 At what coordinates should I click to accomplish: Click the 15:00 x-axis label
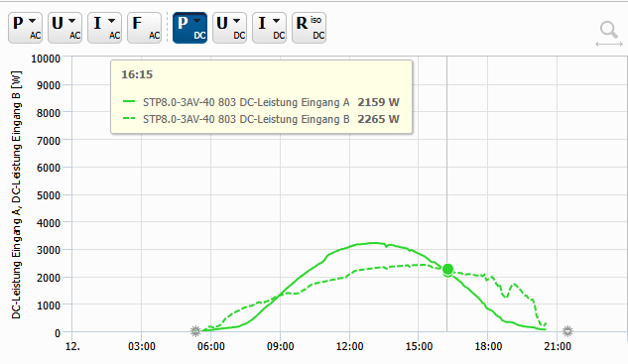tap(419, 346)
